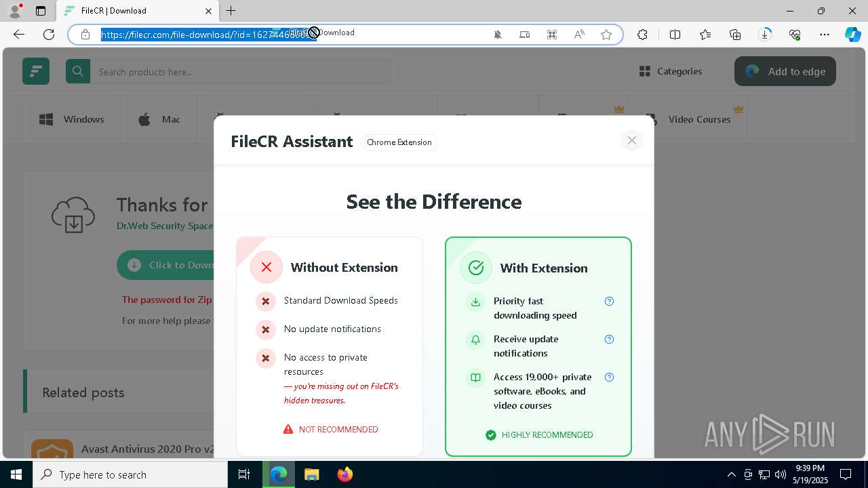Refresh the FileCR page

(x=49, y=35)
